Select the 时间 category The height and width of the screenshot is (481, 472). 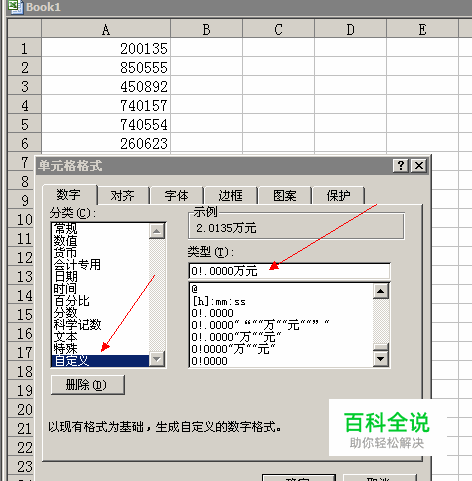[x=100, y=289]
